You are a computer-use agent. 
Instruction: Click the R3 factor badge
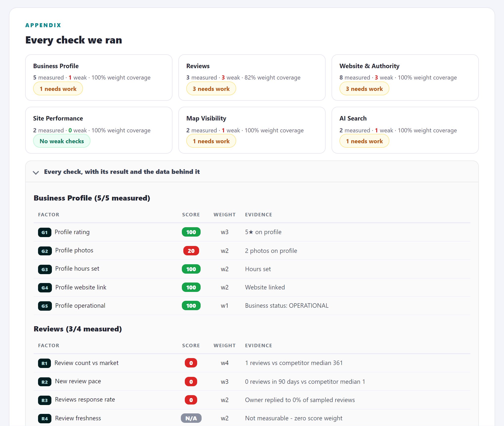click(45, 400)
